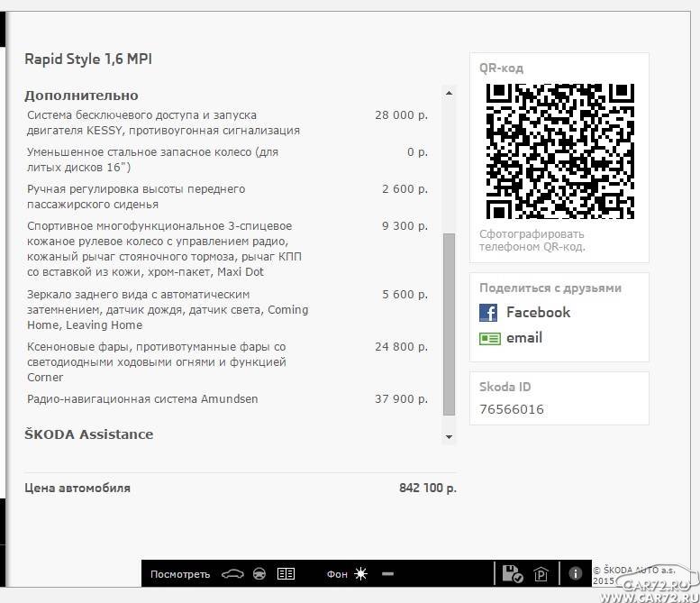Select the KESSY keyless access option row
This screenshot has width=700, height=603.
pyautogui.click(x=227, y=123)
